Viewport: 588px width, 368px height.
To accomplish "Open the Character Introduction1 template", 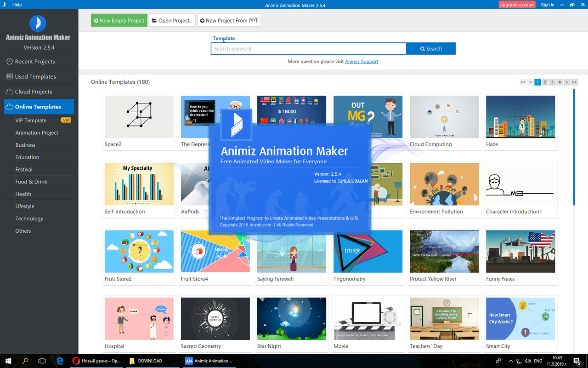I will [520, 184].
